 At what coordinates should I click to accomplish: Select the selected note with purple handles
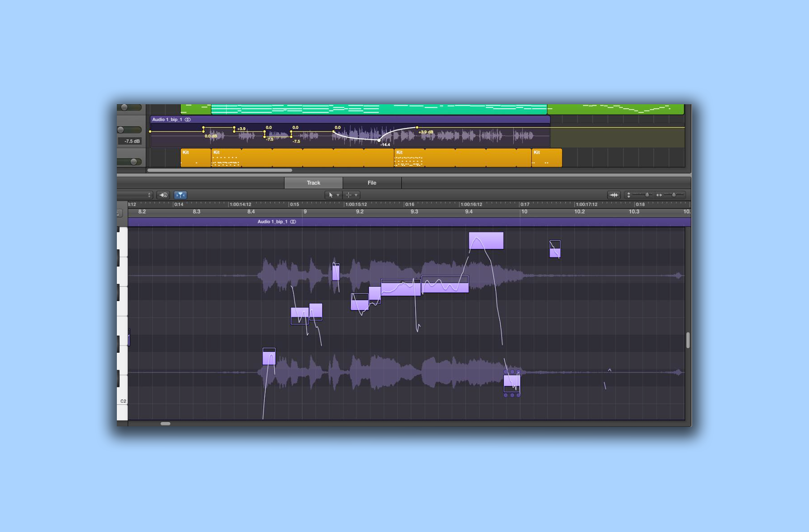pyautogui.click(x=512, y=383)
